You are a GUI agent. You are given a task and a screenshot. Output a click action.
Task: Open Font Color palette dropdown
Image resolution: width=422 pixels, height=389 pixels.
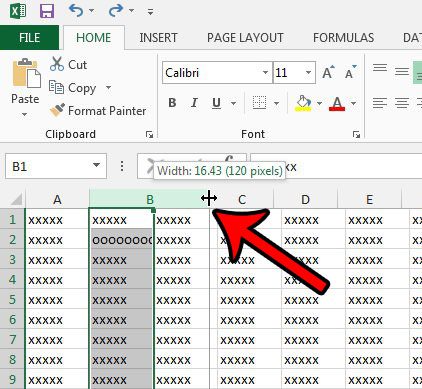[354, 103]
